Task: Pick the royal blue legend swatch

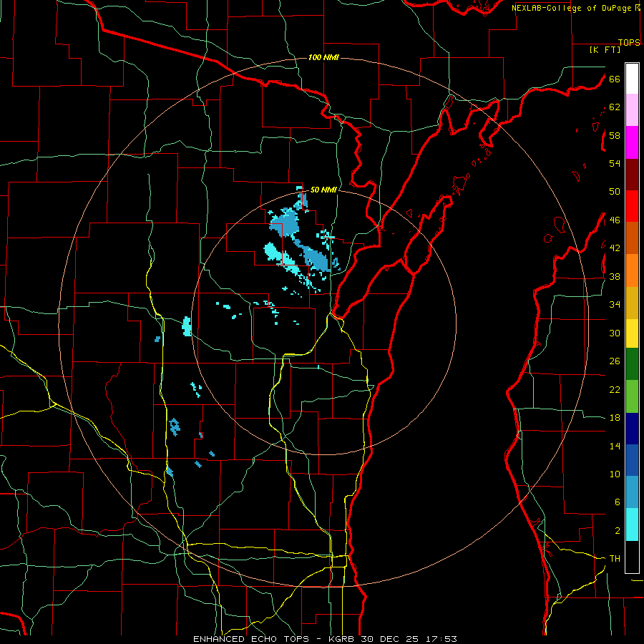Action: click(632, 460)
